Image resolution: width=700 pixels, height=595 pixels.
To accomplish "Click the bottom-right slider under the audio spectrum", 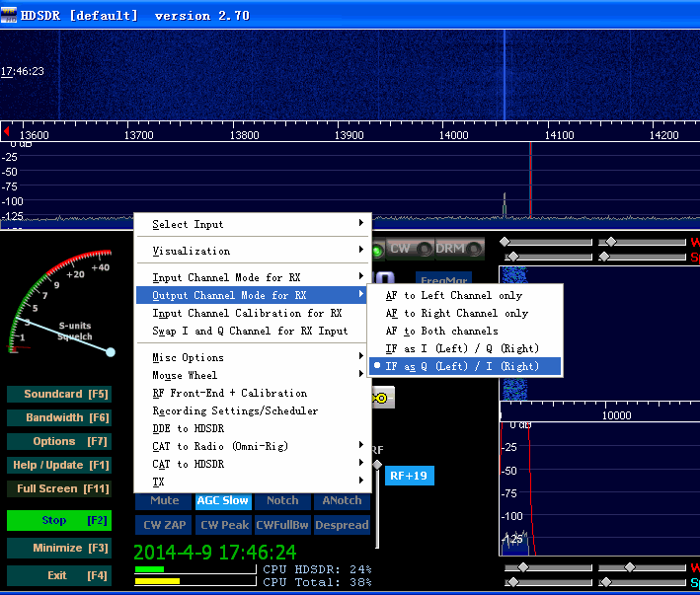I will pos(643,582).
